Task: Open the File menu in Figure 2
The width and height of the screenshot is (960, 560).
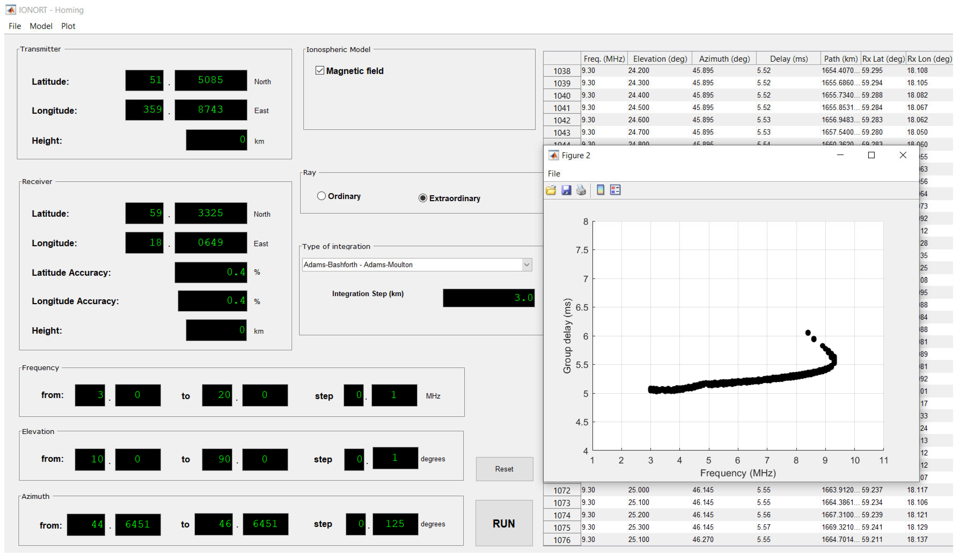Action: pos(553,173)
